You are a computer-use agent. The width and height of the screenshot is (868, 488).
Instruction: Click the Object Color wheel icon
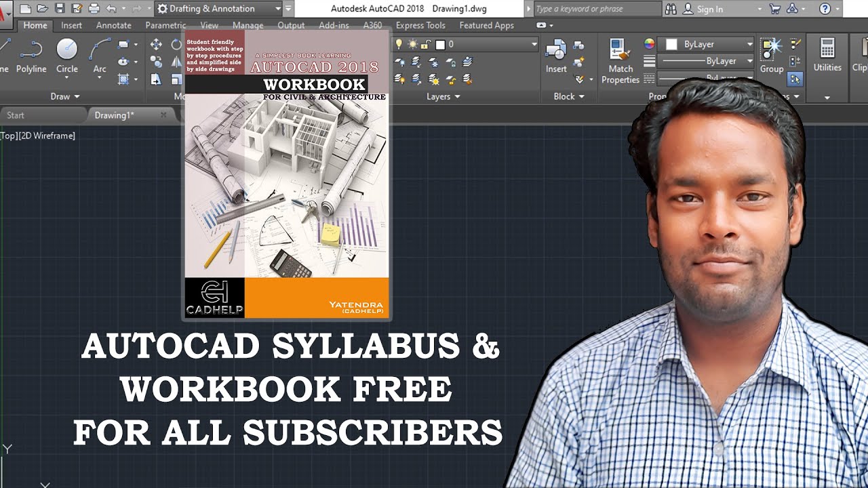click(650, 44)
